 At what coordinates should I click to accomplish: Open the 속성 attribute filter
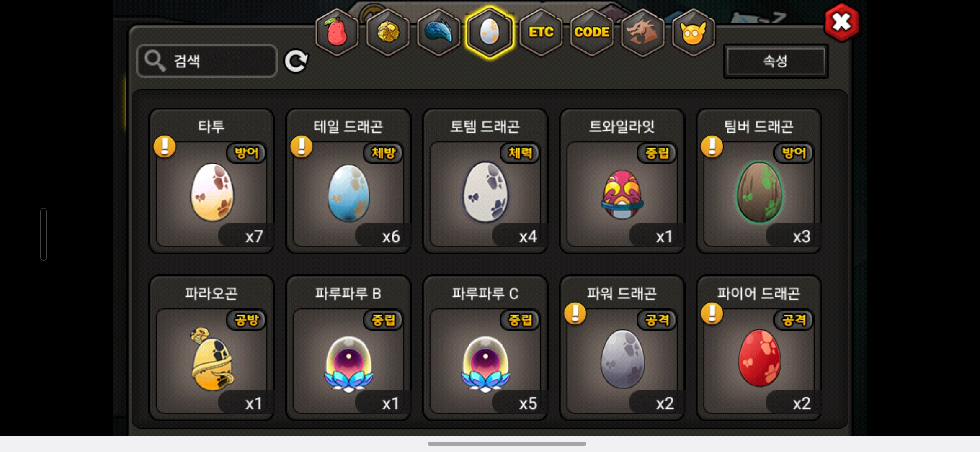pos(776,61)
